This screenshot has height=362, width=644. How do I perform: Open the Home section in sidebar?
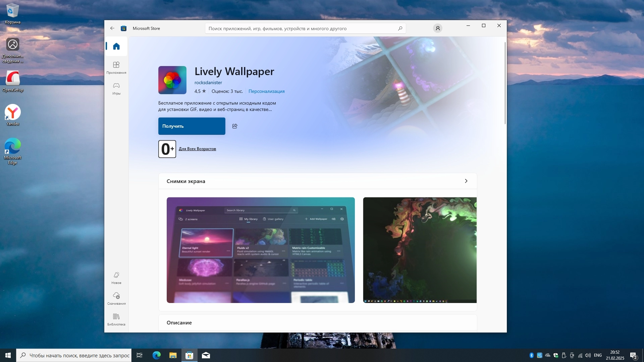pos(116,46)
